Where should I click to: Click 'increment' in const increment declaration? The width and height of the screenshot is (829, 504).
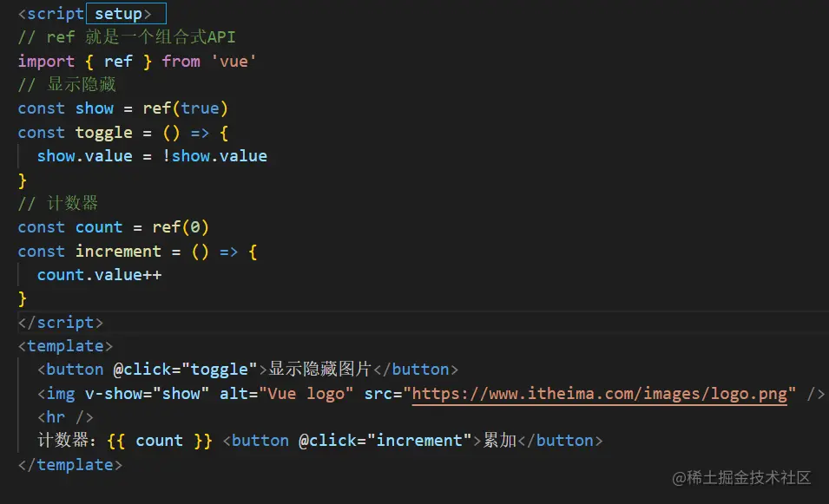pos(118,251)
